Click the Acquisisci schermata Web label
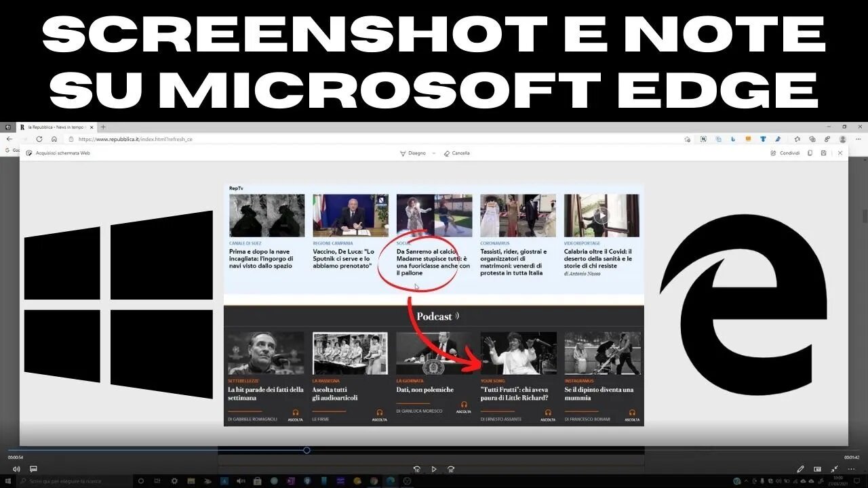868x488 pixels. coord(62,153)
